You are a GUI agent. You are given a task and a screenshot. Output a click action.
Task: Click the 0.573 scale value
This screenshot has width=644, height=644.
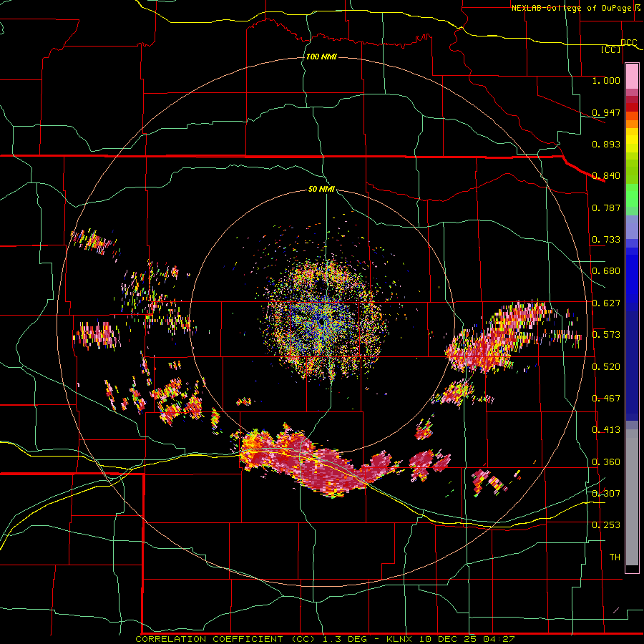[x=606, y=335]
